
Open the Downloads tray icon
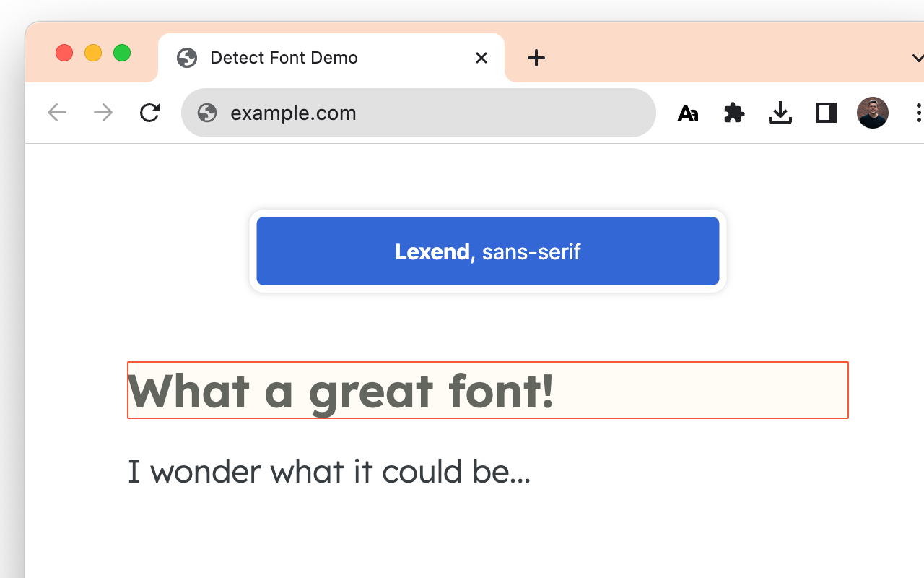[780, 113]
